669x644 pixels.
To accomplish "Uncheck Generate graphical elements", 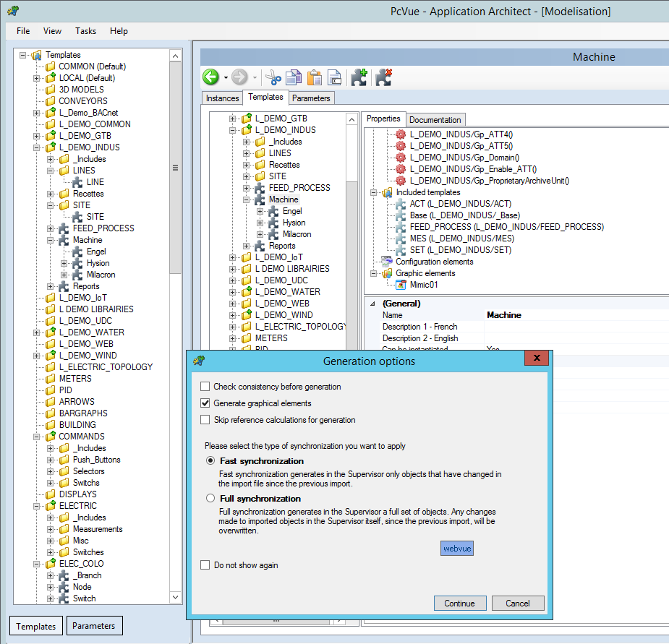I will pyautogui.click(x=205, y=403).
